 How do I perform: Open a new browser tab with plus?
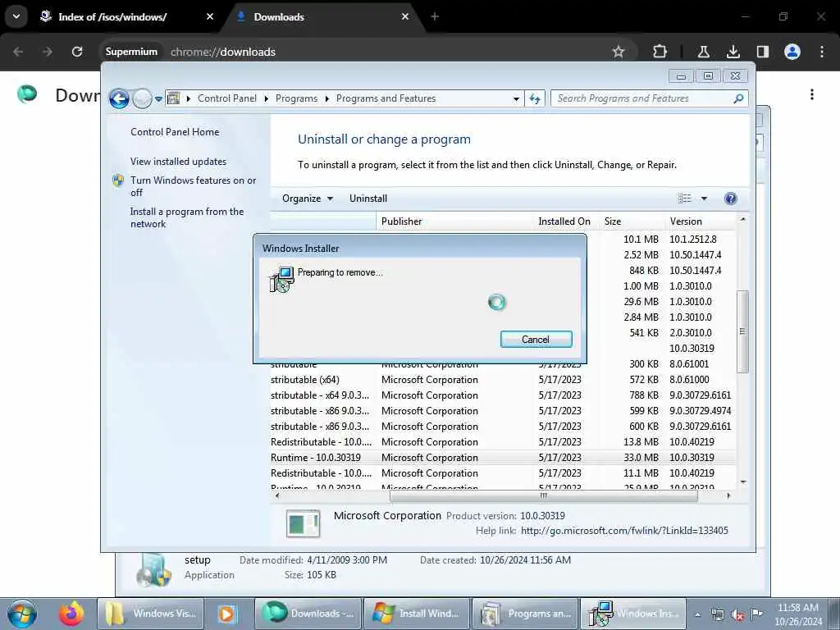pyautogui.click(x=435, y=16)
